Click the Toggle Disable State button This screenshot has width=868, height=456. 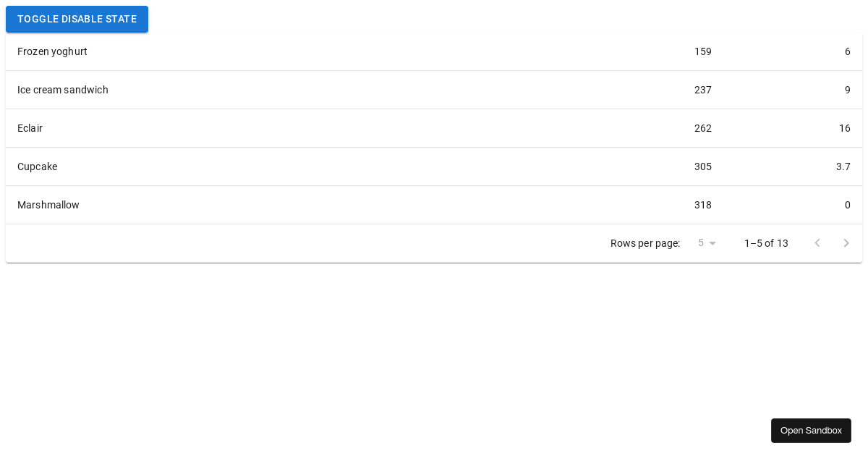pyautogui.click(x=77, y=19)
